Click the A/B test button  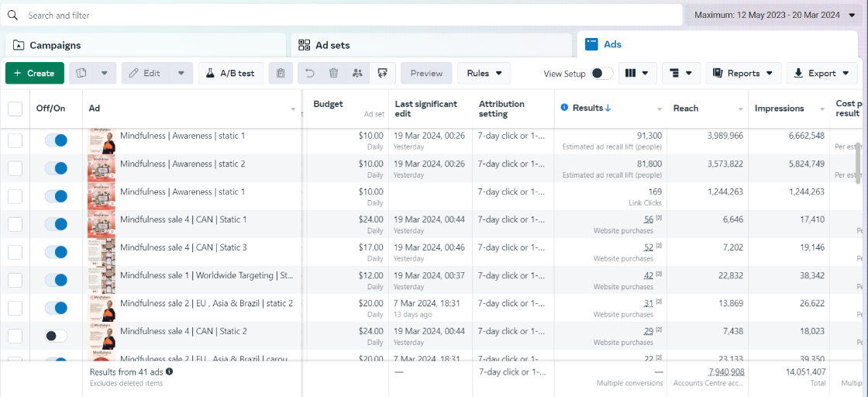click(x=230, y=73)
